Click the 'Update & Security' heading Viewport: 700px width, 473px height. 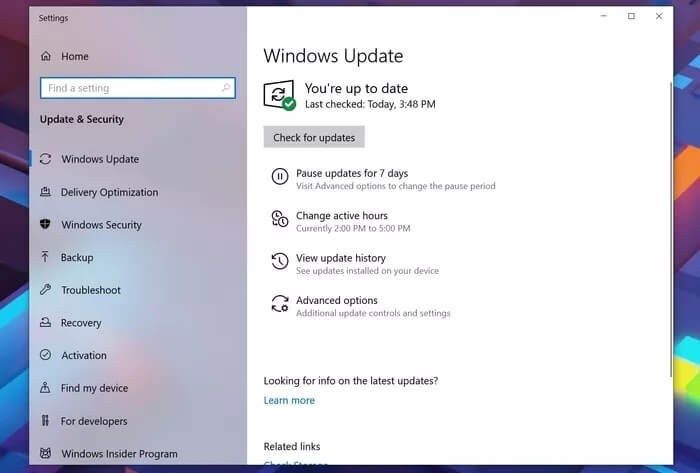82,119
